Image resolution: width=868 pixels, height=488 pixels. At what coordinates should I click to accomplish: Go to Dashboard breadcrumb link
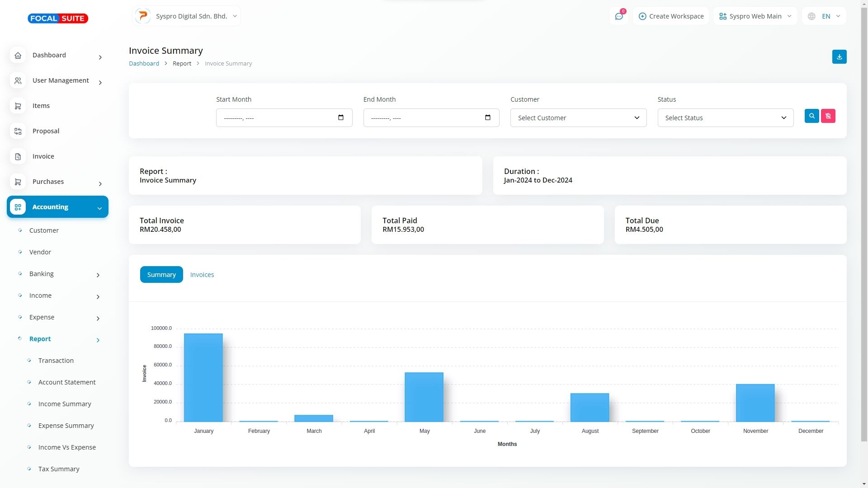pos(144,64)
